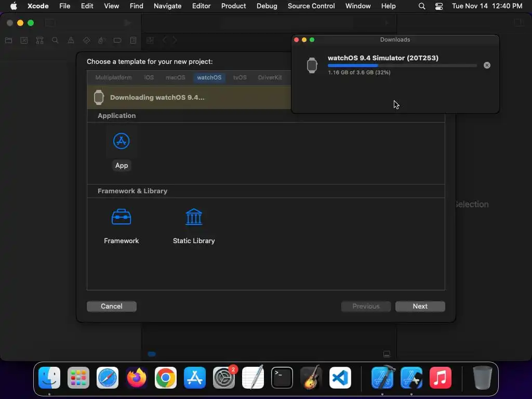This screenshot has height=399, width=532.
Task: Open the Debug menu
Action: (267, 6)
